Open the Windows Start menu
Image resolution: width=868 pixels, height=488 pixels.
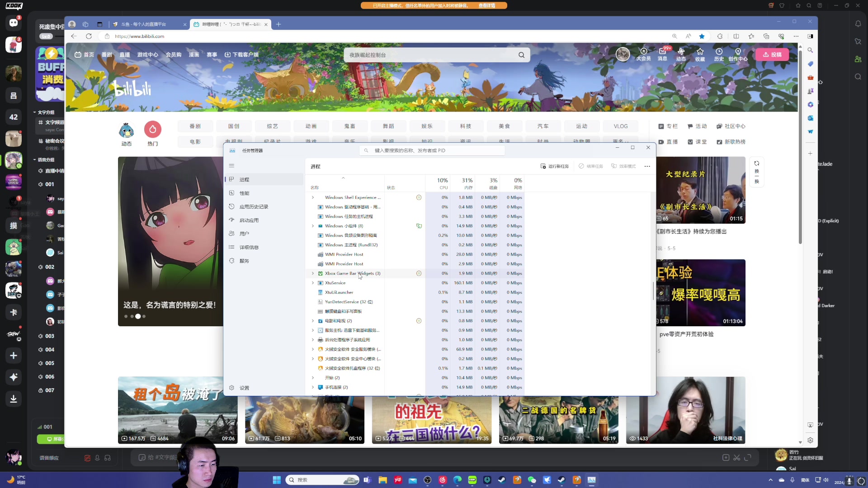click(x=277, y=480)
